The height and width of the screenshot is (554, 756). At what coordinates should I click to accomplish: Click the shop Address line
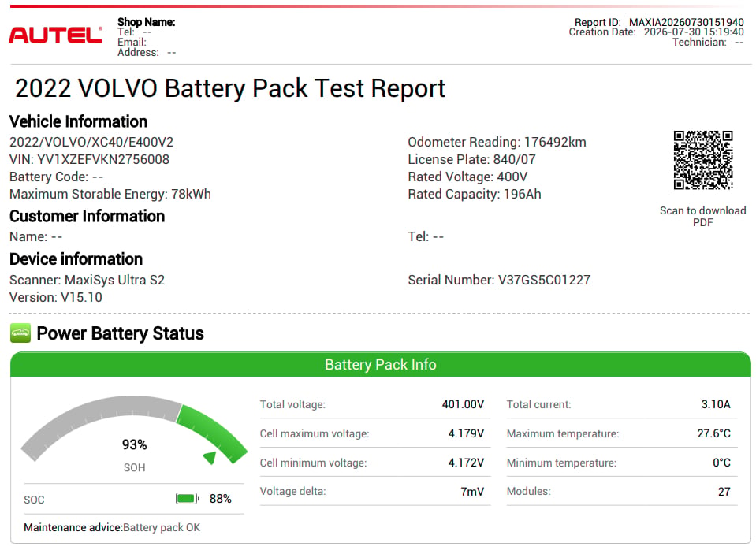click(147, 53)
